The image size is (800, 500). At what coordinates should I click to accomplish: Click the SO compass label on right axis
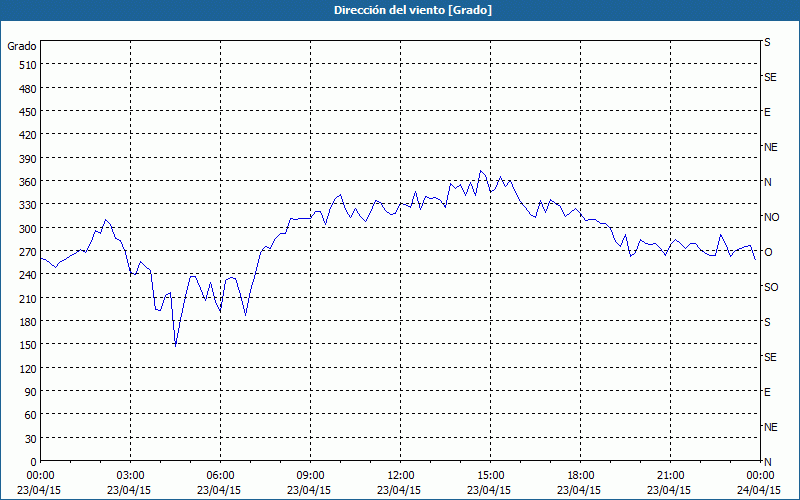[x=771, y=287]
